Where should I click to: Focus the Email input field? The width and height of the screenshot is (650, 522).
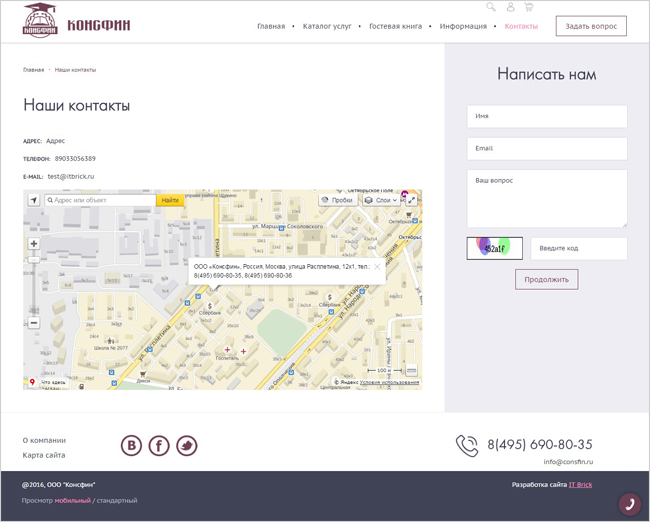click(x=547, y=148)
